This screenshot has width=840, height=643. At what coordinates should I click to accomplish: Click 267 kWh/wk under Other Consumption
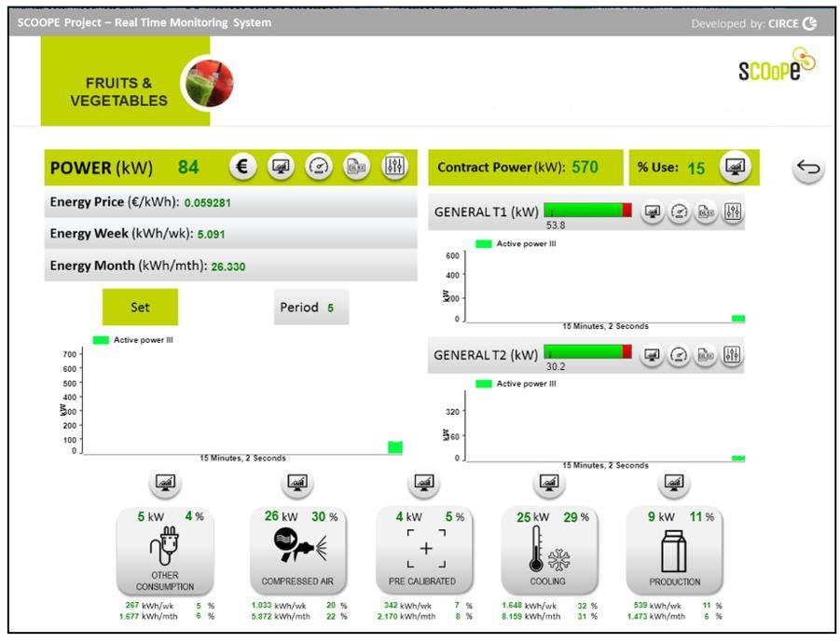pos(149,606)
